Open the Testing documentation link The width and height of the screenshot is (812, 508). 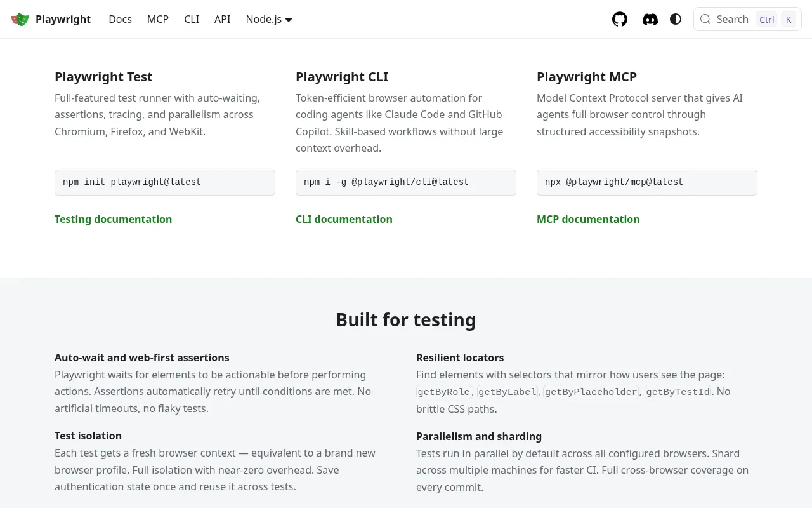pos(113,219)
